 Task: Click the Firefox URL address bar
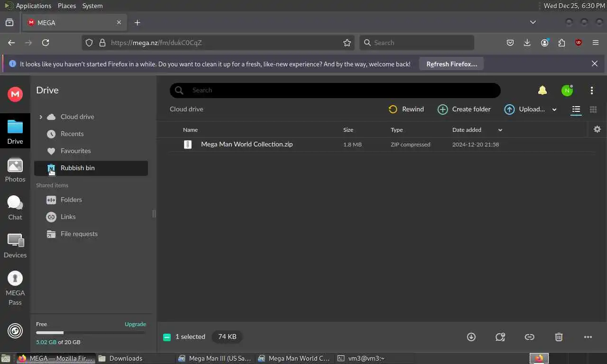click(x=218, y=43)
